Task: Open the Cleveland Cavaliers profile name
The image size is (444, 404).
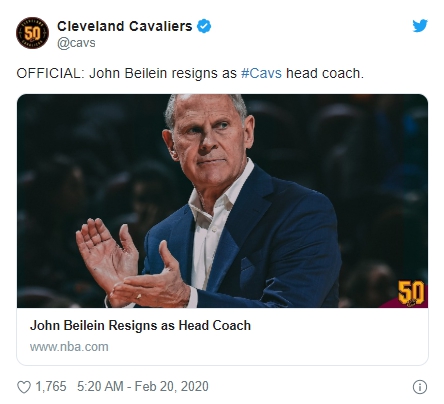Action: [x=124, y=26]
